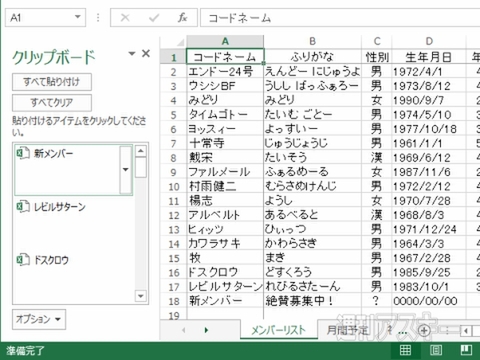This screenshot has height=360, width=480.
Task: Select date cell 1977/10/18
Action: pos(429,129)
